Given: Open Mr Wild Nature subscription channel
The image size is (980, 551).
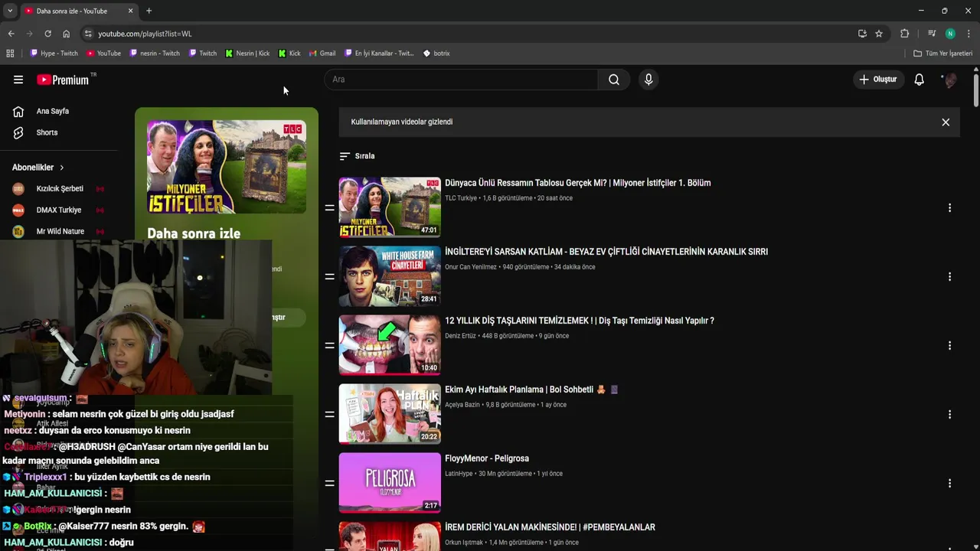Looking at the screenshot, I should pyautogui.click(x=59, y=231).
